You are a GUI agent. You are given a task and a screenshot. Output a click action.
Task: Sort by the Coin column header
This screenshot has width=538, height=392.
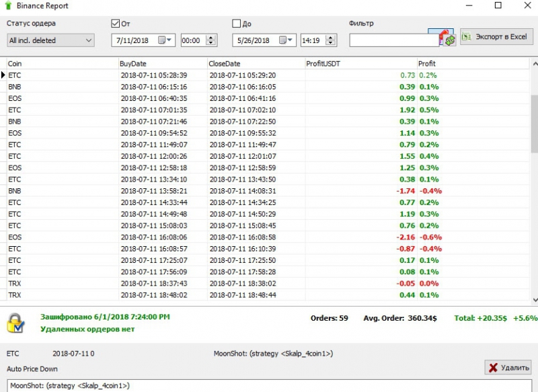coord(63,63)
